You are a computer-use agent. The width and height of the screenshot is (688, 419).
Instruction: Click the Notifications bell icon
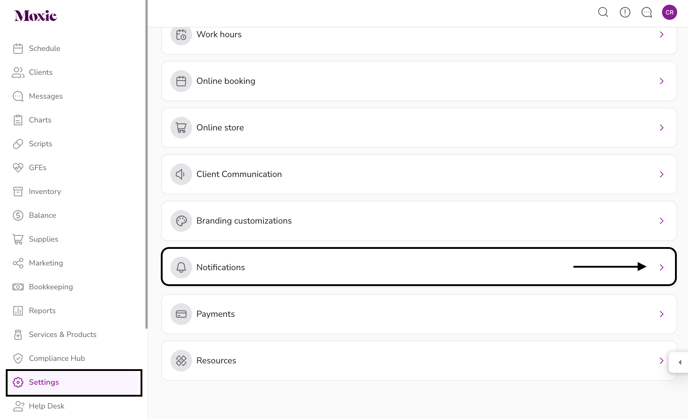point(181,267)
